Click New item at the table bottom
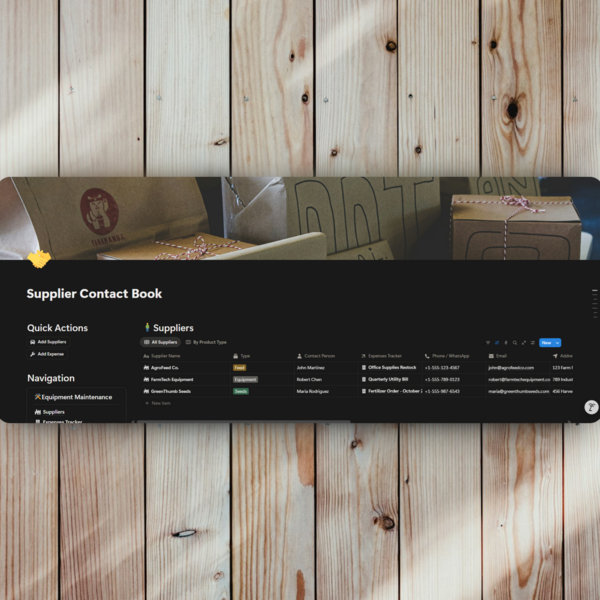Screen dimensions: 600x600 (158, 403)
